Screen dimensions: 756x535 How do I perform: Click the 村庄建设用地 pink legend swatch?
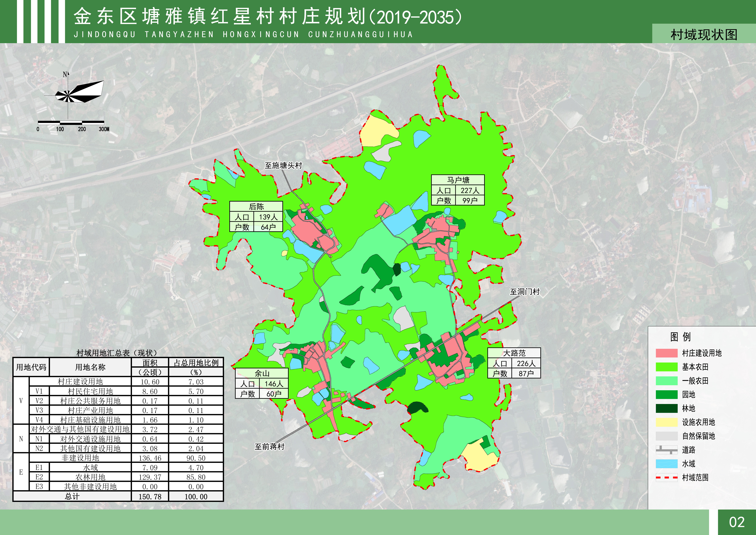tap(666, 353)
